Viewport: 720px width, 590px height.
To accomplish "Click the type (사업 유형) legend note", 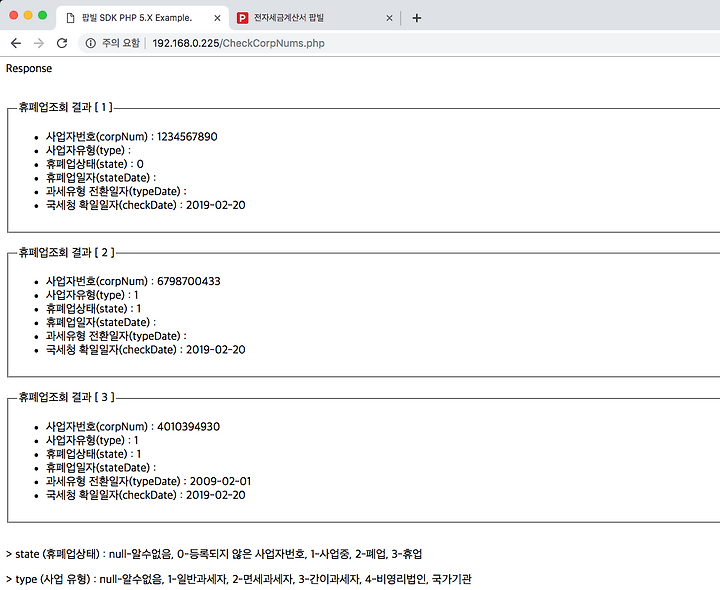I will click(x=239, y=579).
